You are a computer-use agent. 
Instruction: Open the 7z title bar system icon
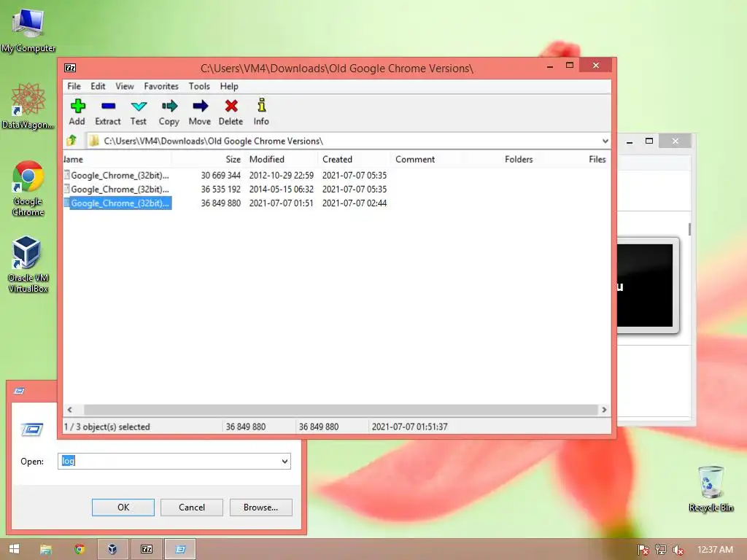[70, 68]
